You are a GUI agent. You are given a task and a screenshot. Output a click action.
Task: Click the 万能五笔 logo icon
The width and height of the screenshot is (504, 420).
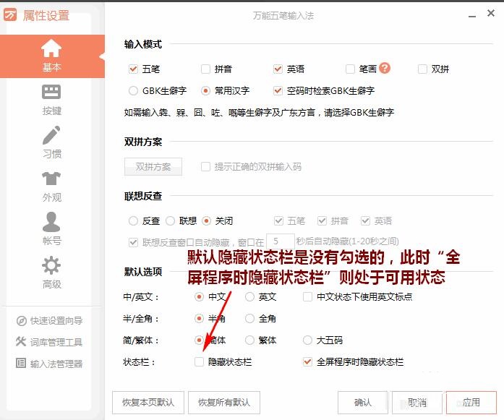pos(10,14)
